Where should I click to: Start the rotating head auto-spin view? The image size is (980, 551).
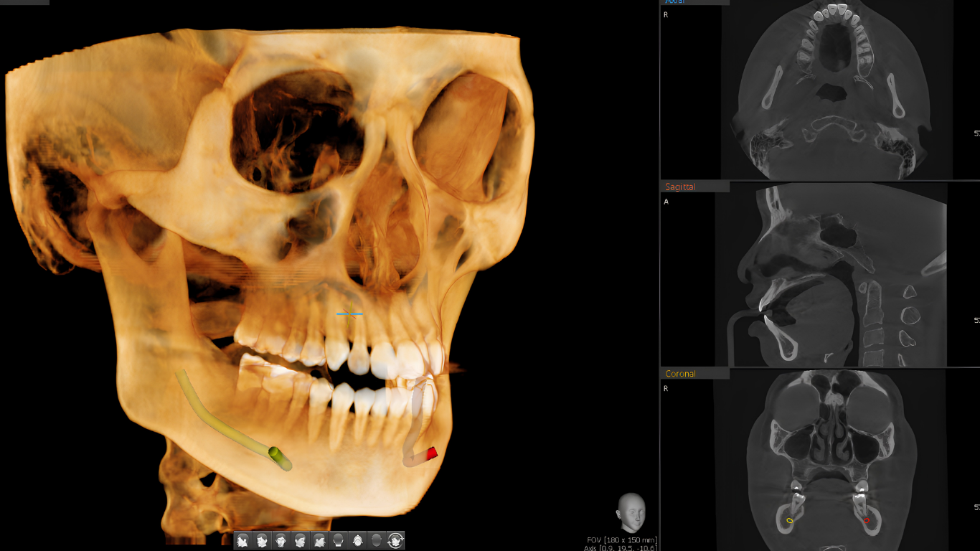[395, 540]
